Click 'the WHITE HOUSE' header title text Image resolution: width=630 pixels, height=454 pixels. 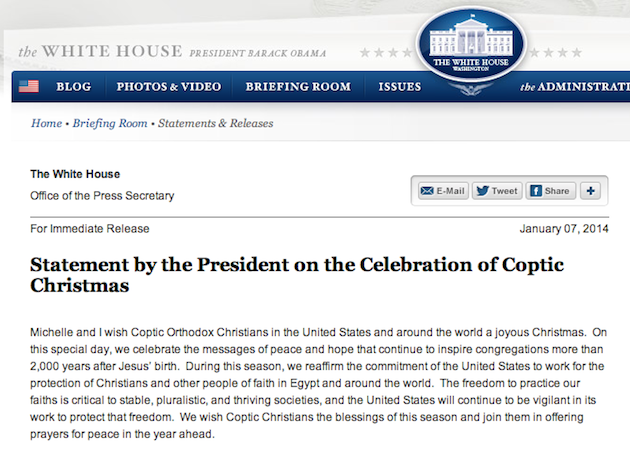pos(100,51)
